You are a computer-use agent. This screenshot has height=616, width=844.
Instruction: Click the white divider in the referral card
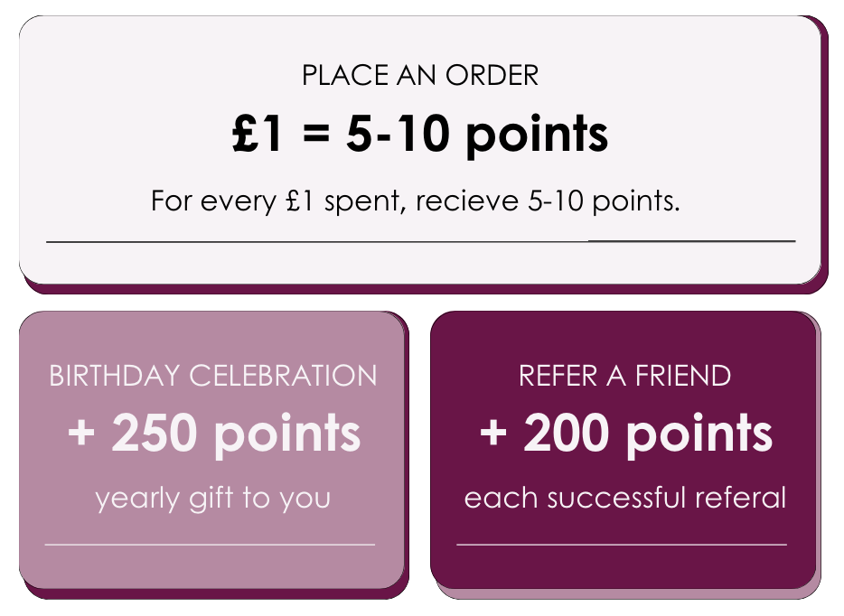(622, 545)
